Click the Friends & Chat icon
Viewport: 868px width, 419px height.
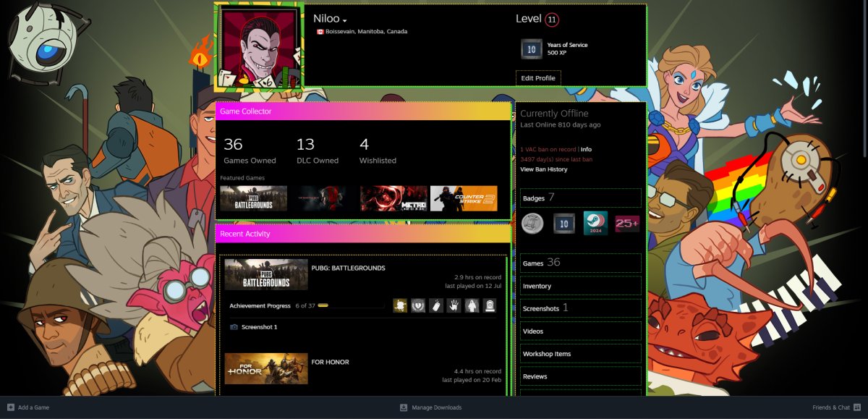click(x=857, y=407)
